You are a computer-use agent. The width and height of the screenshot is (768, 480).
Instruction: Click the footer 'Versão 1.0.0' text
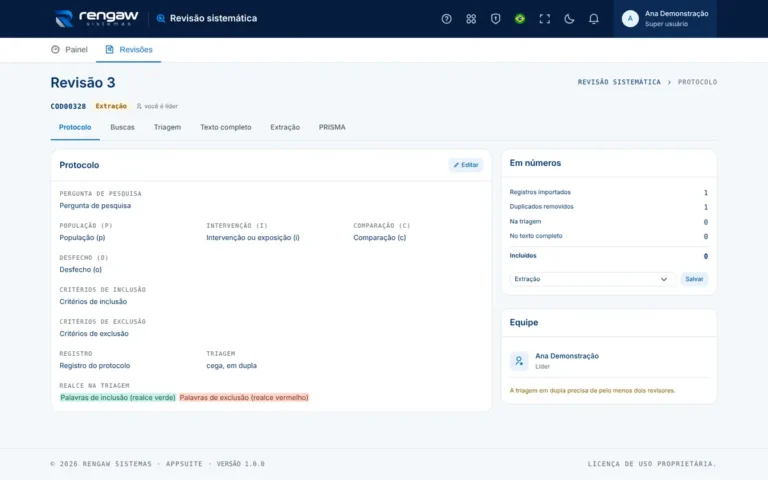[x=240, y=464]
